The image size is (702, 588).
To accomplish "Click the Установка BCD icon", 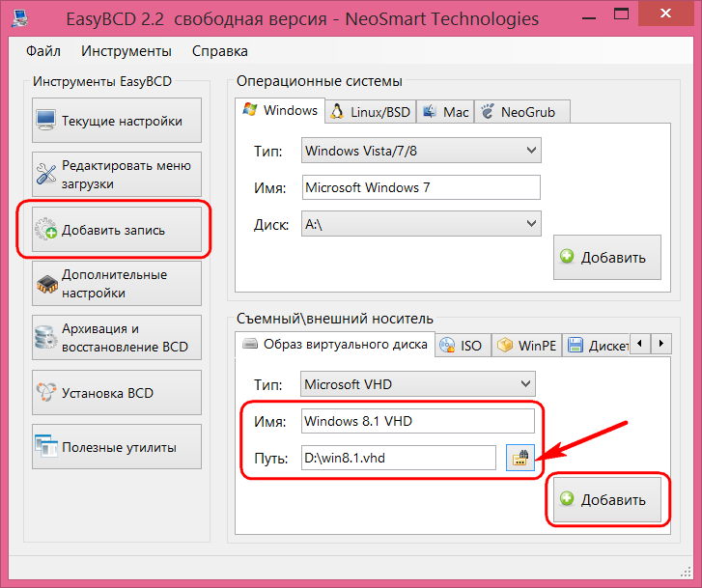I will 46,392.
